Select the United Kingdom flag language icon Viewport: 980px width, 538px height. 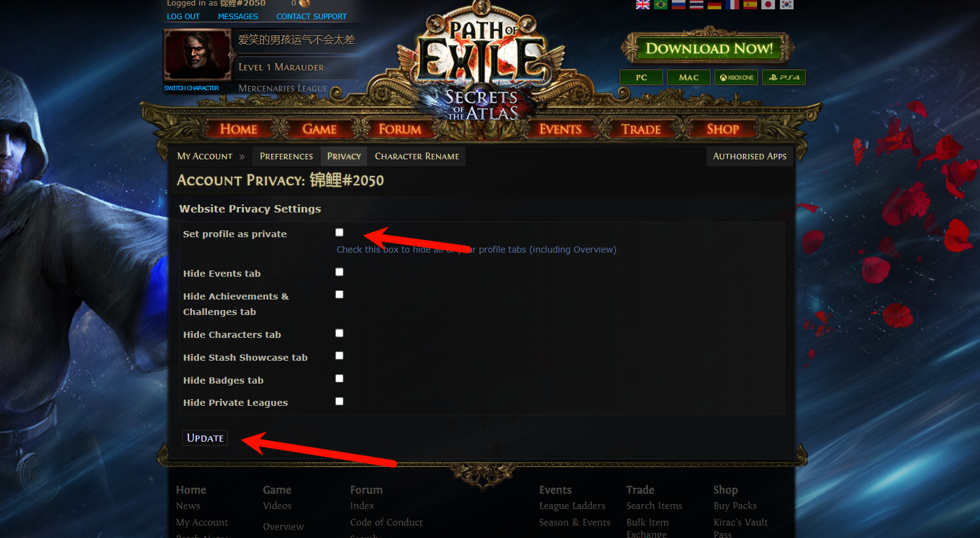pyautogui.click(x=643, y=4)
